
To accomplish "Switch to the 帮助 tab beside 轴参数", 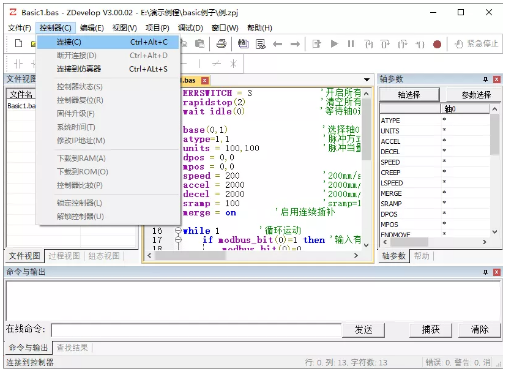I will click(421, 256).
